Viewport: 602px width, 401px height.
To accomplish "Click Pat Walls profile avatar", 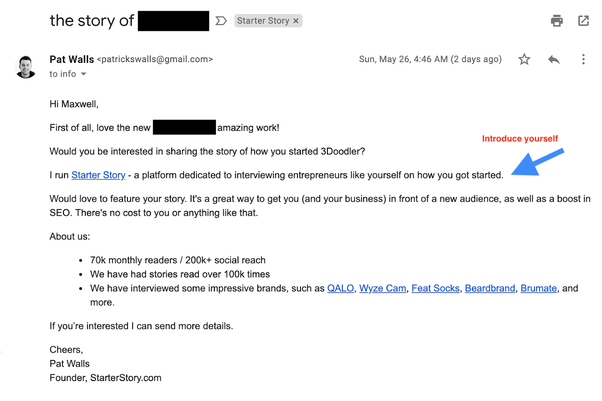I will [x=26, y=66].
